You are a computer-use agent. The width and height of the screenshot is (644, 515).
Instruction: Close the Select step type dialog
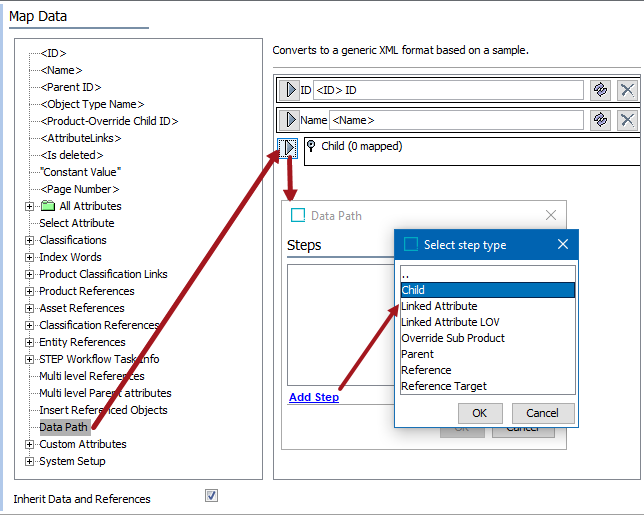[x=562, y=244]
